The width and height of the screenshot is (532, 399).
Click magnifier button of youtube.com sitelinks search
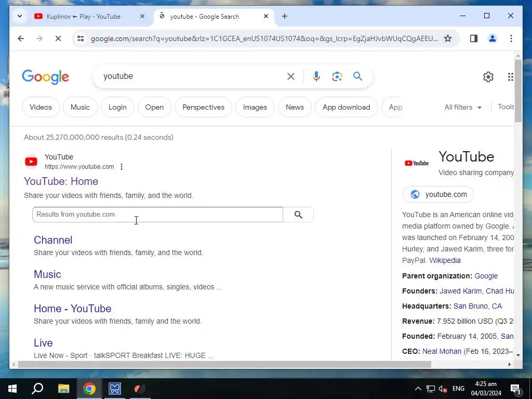tap(298, 215)
